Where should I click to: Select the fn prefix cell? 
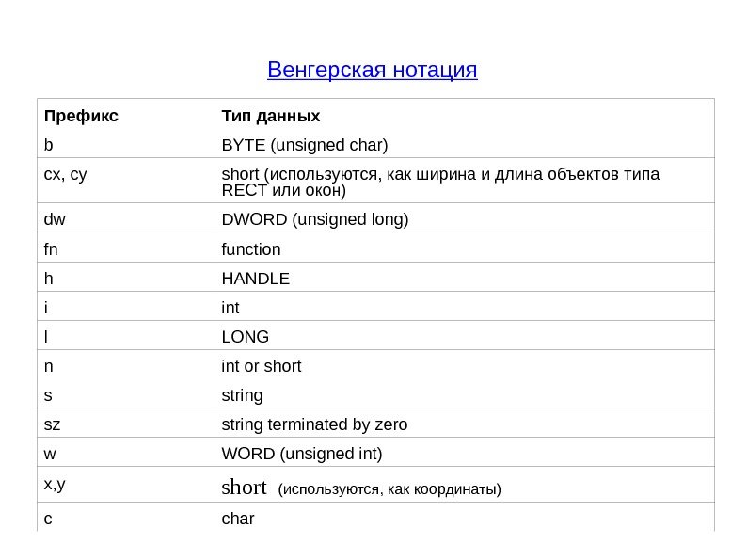click(x=53, y=249)
